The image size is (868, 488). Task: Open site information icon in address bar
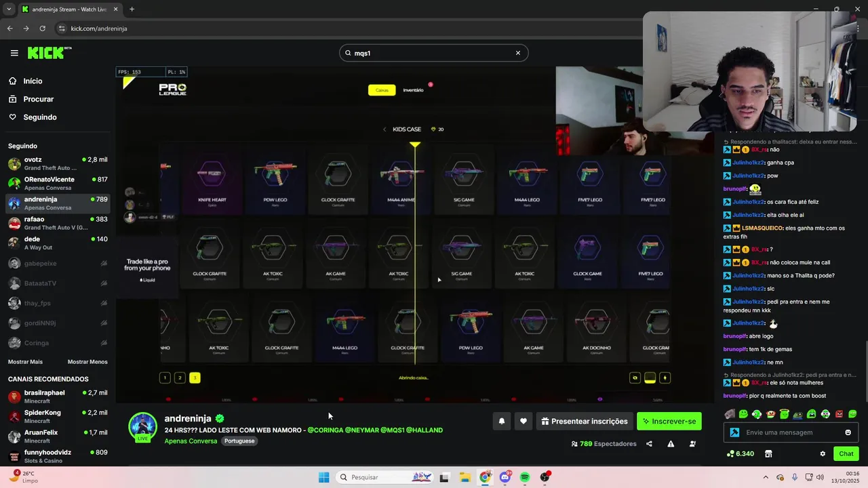point(62,28)
